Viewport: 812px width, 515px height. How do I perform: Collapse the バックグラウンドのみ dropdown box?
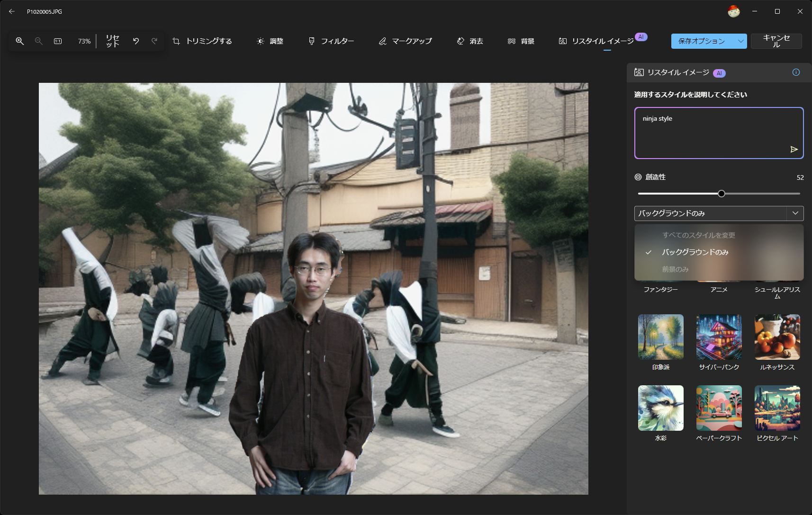(x=719, y=213)
